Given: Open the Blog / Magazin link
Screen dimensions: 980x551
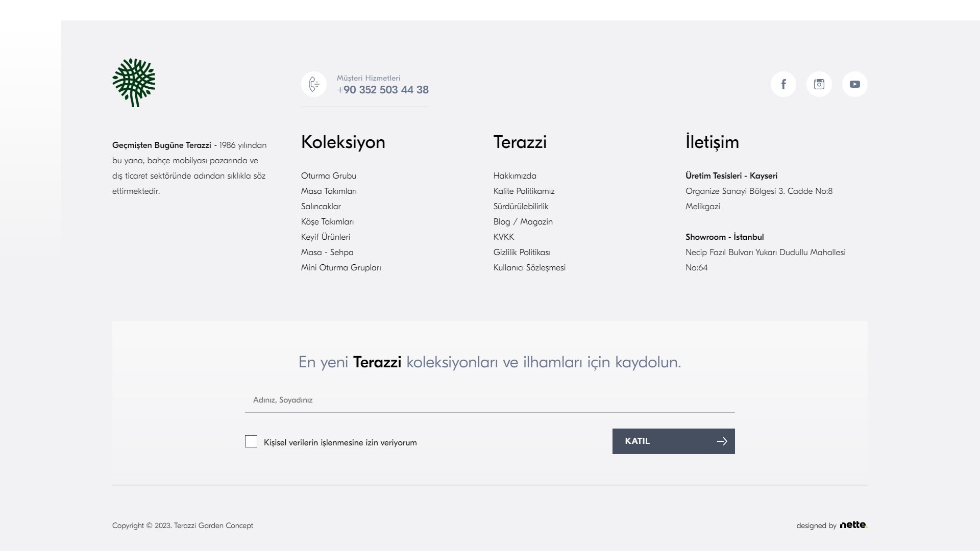Looking at the screenshot, I should (x=523, y=221).
